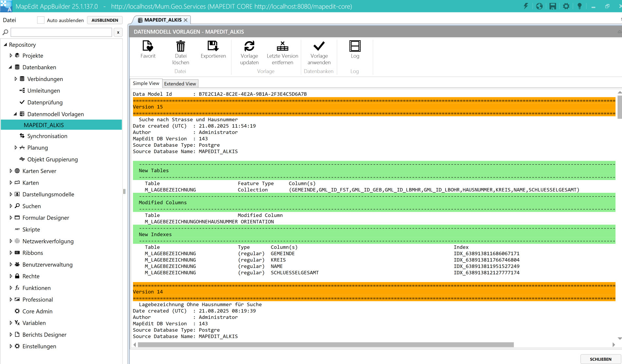Screen dimensions: 622x364
Task: Click the Favorit toolbar icon
Action: click(148, 46)
